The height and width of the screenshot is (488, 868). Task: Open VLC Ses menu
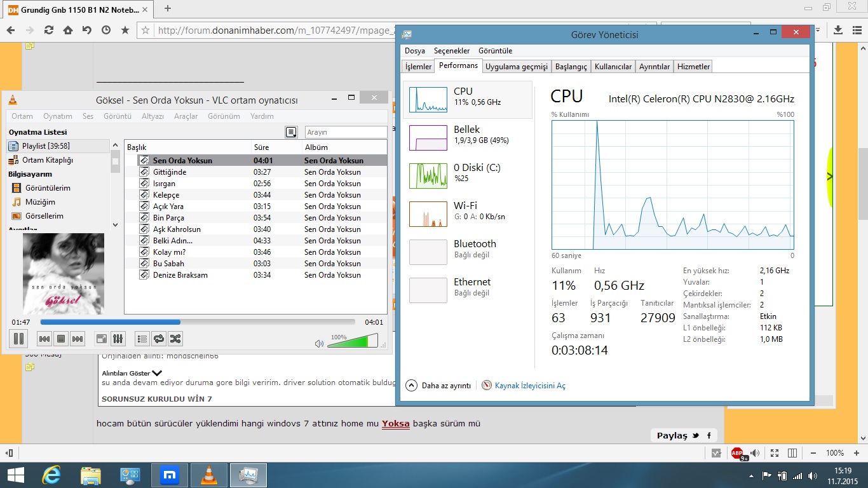coord(88,116)
